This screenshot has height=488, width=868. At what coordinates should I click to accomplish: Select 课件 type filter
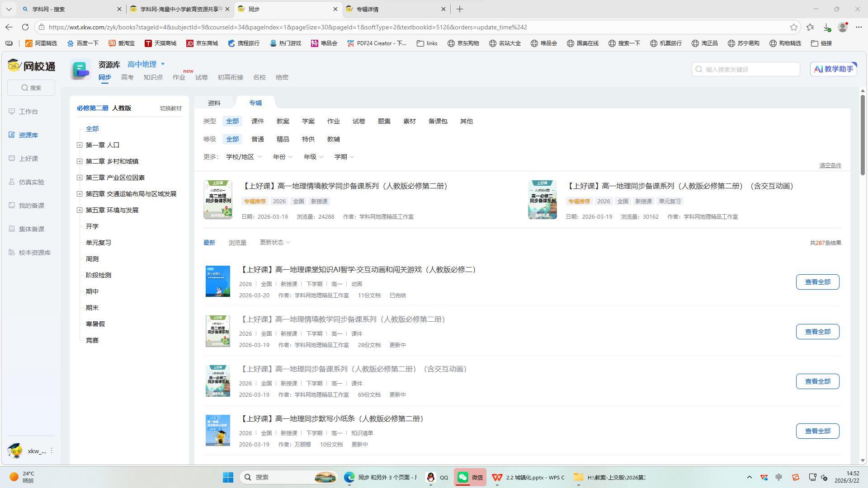(x=257, y=121)
